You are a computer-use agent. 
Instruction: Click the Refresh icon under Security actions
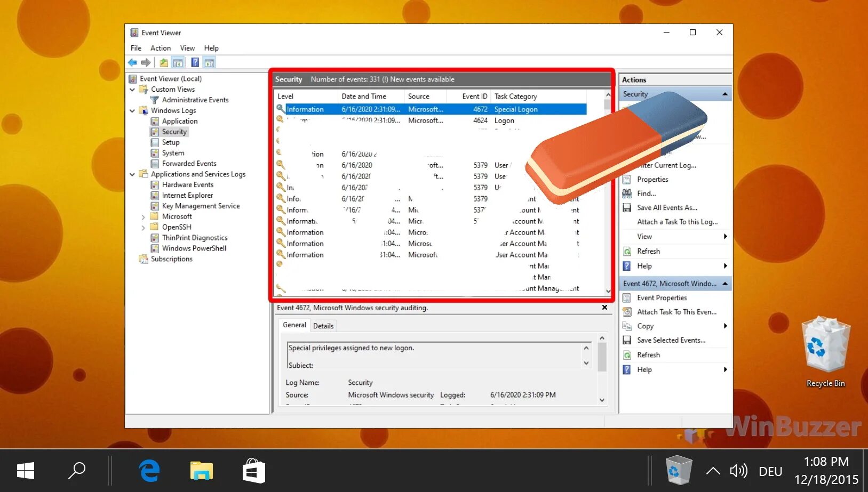pyautogui.click(x=627, y=251)
